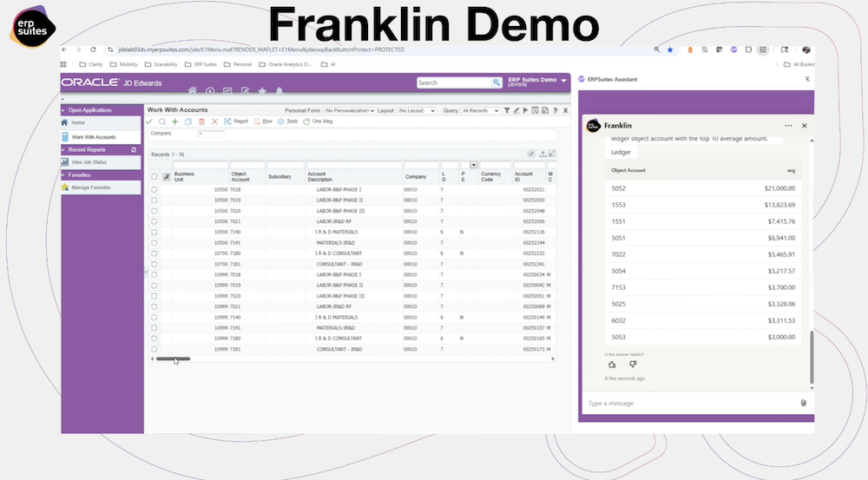Click the Type a message input field

coord(692,403)
